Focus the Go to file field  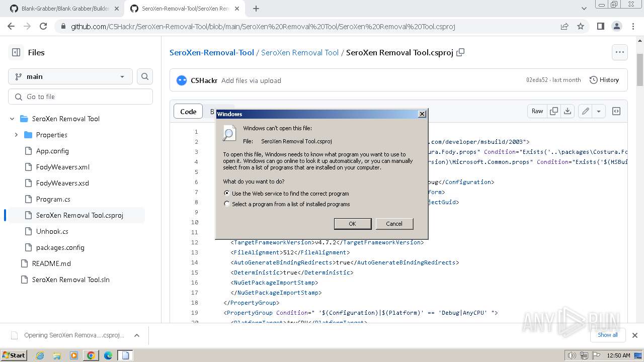[80, 97]
